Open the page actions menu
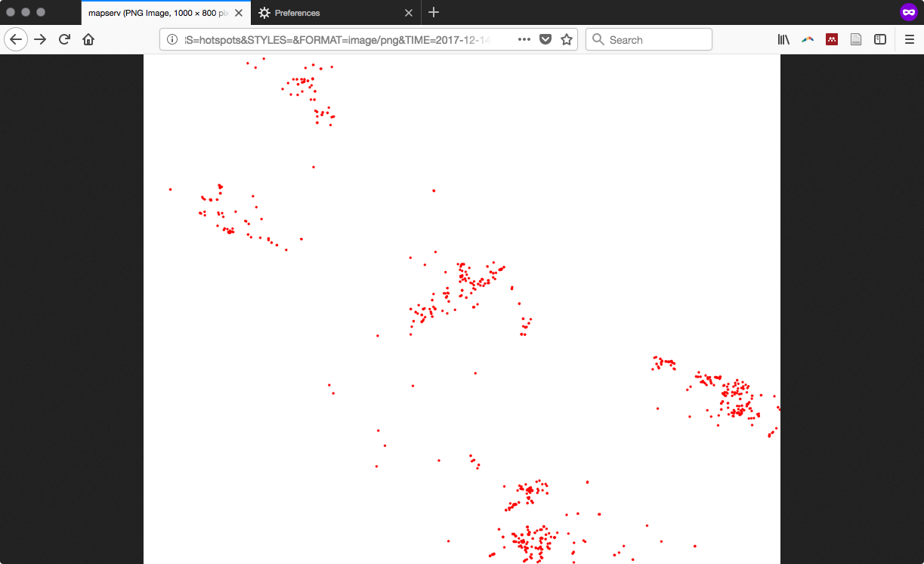Image resolution: width=924 pixels, height=564 pixels. click(x=524, y=40)
